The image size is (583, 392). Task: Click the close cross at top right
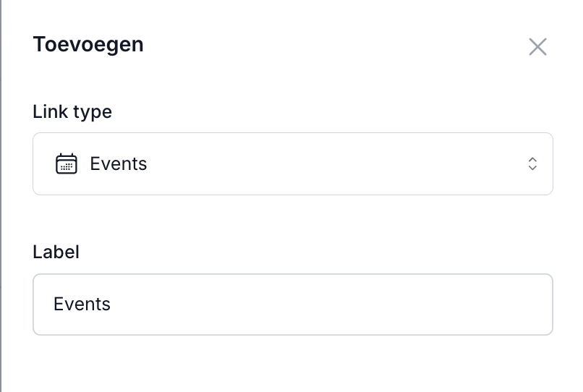(x=537, y=47)
